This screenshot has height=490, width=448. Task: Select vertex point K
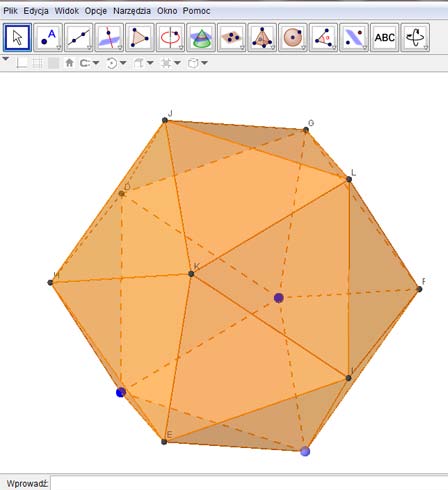coord(191,274)
